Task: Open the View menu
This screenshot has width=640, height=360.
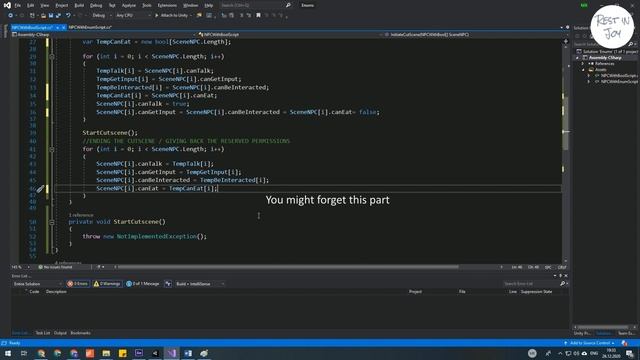Action: pyautogui.click(x=44, y=5)
